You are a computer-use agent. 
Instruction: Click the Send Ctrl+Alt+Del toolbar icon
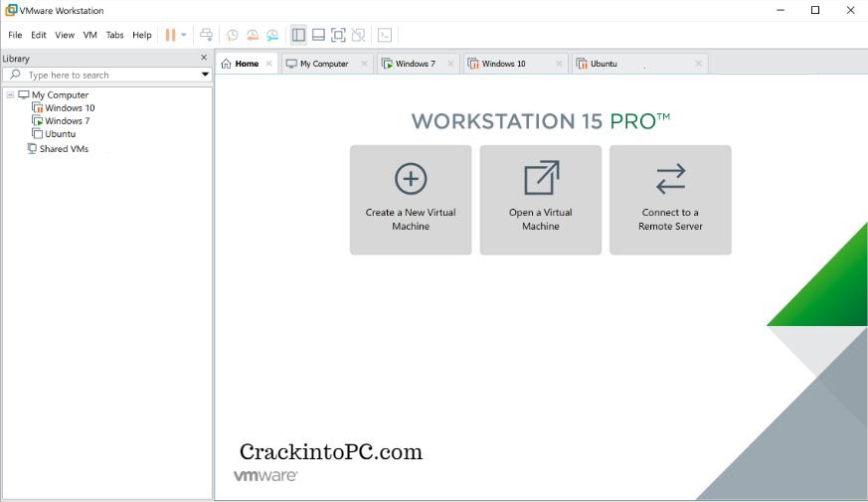click(x=207, y=35)
